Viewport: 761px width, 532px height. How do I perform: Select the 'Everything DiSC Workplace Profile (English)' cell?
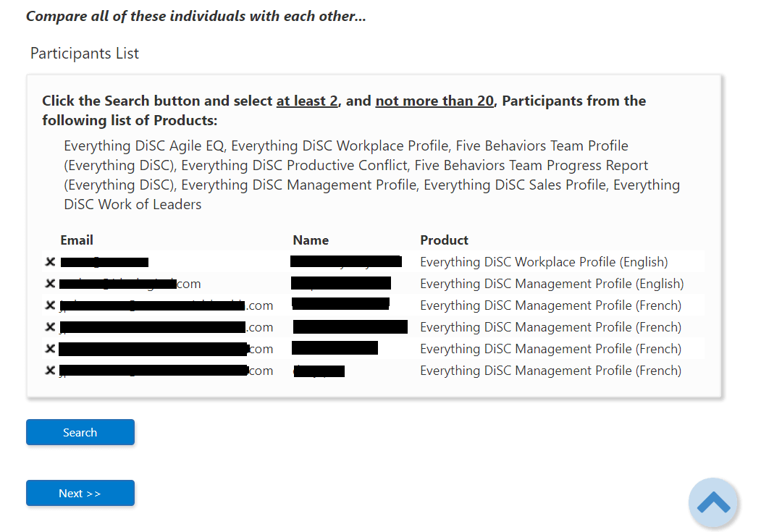click(544, 262)
